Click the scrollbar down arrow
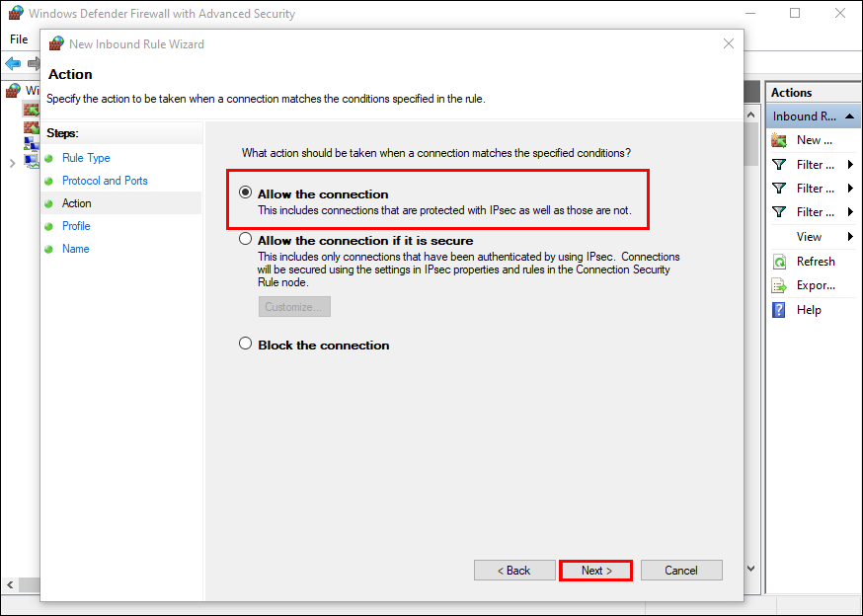863x616 pixels. [751, 570]
